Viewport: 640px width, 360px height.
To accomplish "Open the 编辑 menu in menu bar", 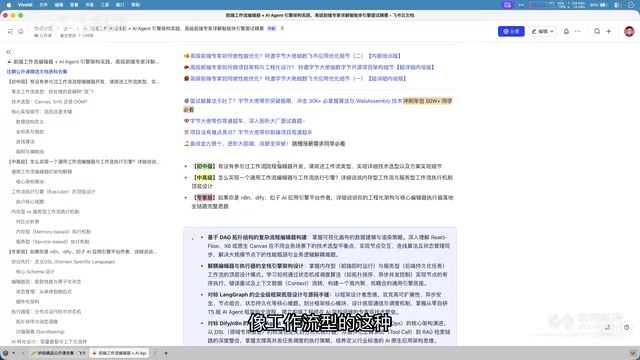I will coord(59,5).
